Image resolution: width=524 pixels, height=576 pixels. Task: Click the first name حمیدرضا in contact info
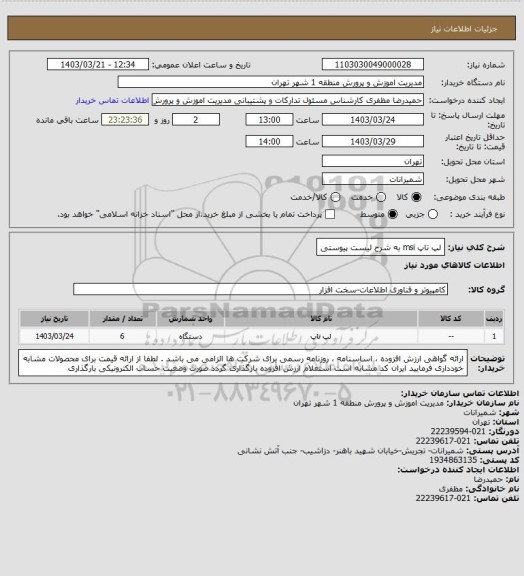488,479
